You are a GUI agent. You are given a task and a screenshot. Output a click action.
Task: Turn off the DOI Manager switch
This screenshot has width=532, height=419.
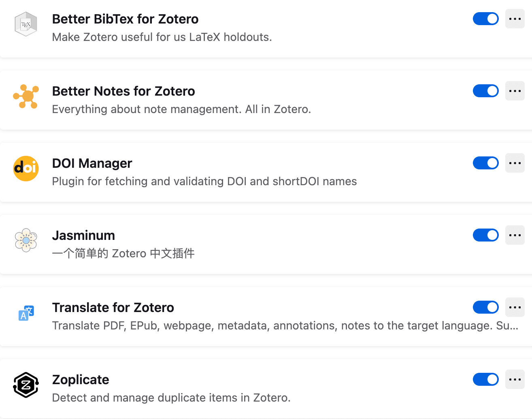(486, 163)
